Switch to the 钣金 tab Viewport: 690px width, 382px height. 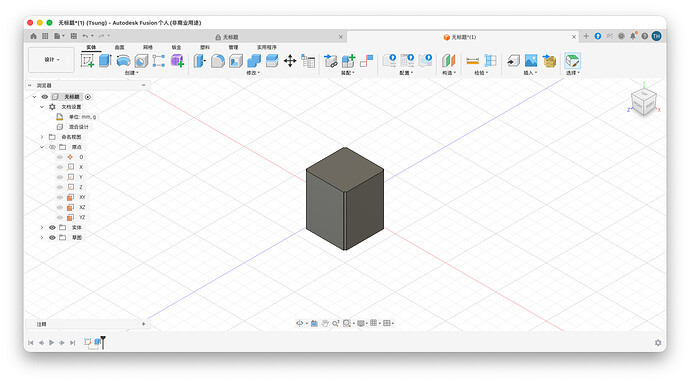pos(176,47)
